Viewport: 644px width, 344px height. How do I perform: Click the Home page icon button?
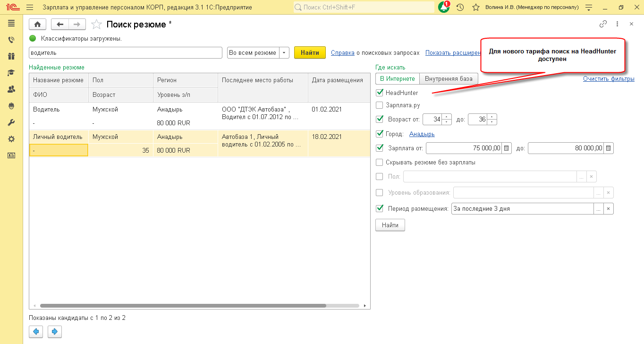click(x=37, y=25)
